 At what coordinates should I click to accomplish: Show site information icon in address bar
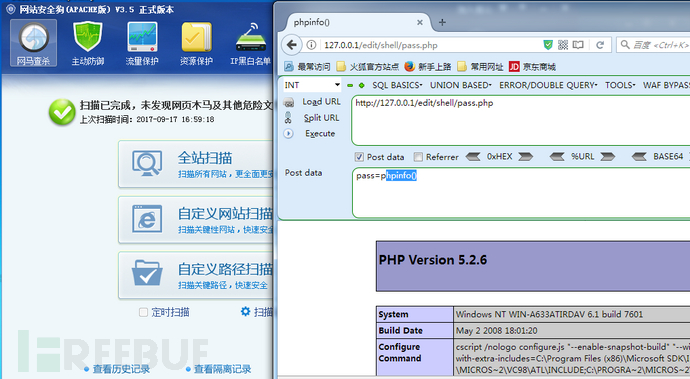coord(311,45)
